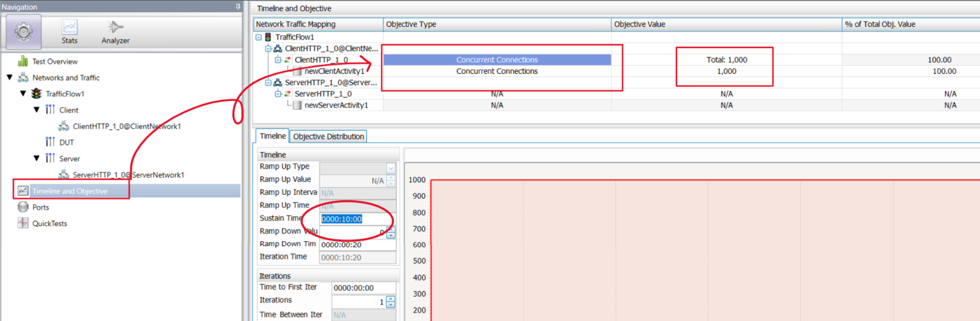Click the ServerHTTP_1_0@Server... network icon in table
The image size is (980, 321).
point(278,82)
